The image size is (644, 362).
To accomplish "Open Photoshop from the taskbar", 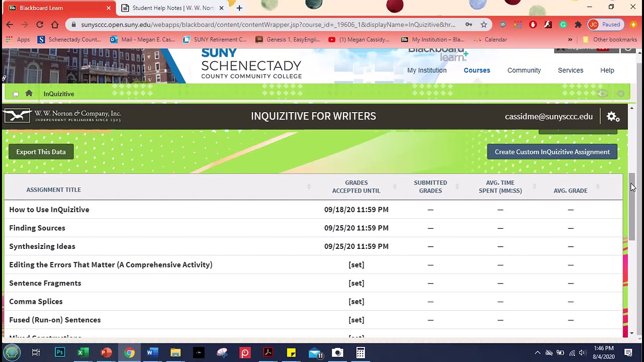I will click(60, 352).
